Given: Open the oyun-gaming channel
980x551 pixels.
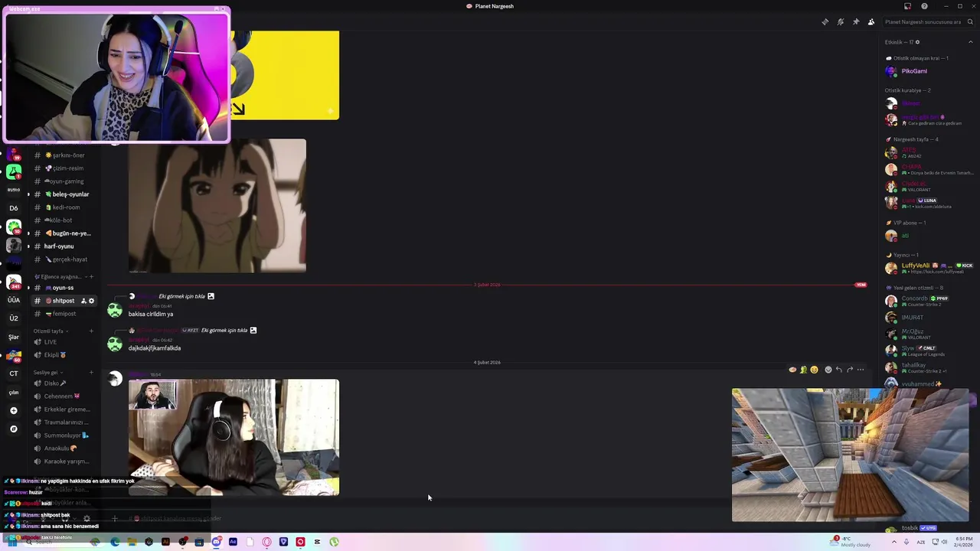Looking at the screenshot, I should (x=64, y=181).
